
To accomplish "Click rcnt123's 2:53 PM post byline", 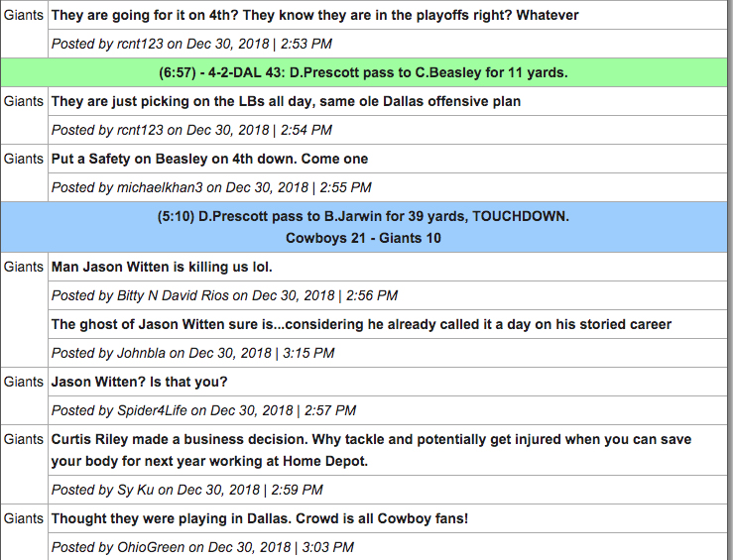I will click(x=191, y=44).
